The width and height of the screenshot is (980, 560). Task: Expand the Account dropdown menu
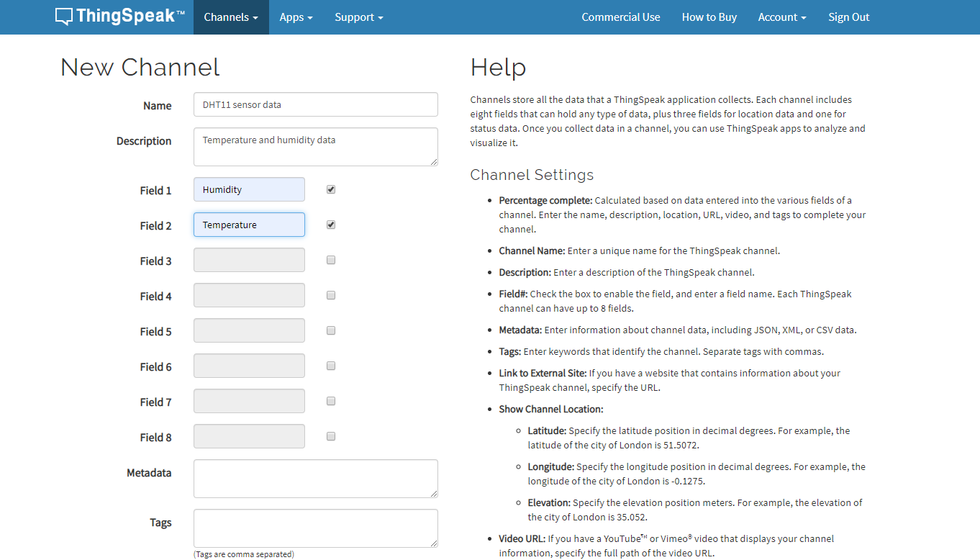coord(781,17)
